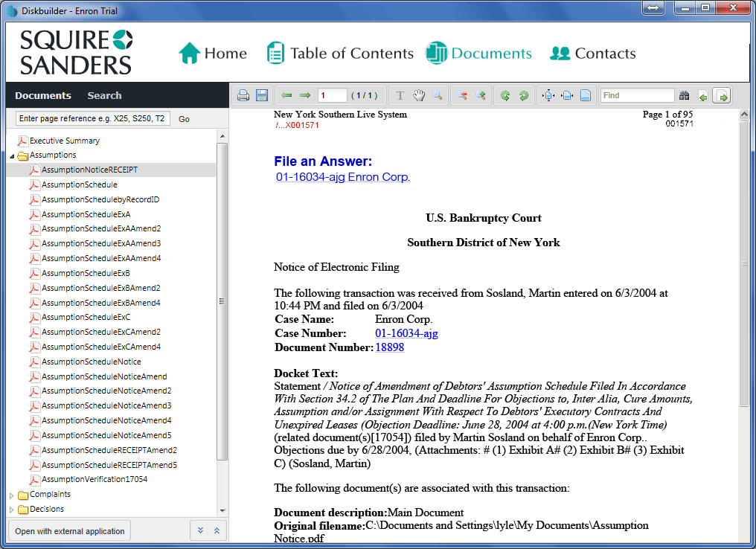Image resolution: width=756 pixels, height=549 pixels.
Task: Open the 01-16034-ajg Enron Corp. link
Action: tap(343, 177)
